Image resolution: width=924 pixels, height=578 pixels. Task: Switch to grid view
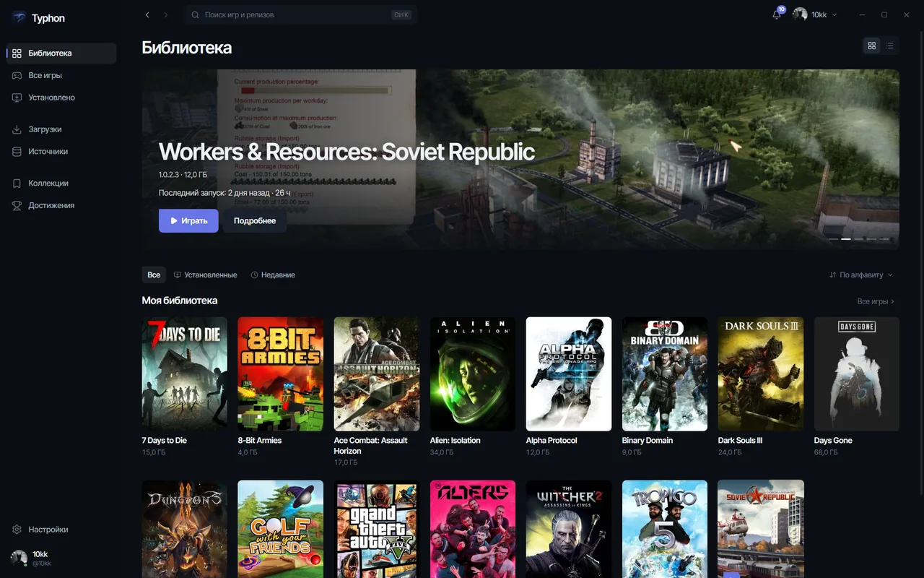(x=872, y=46)
